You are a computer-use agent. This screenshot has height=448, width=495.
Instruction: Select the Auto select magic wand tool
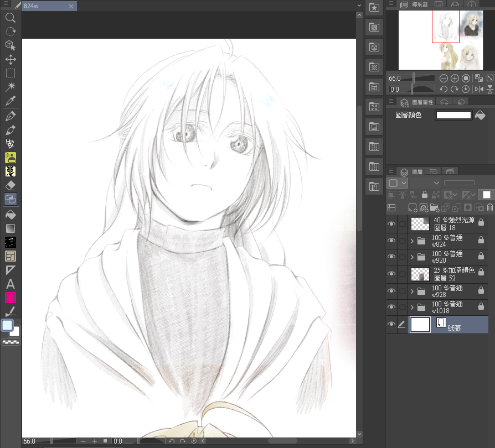click(x=11, y=87)
